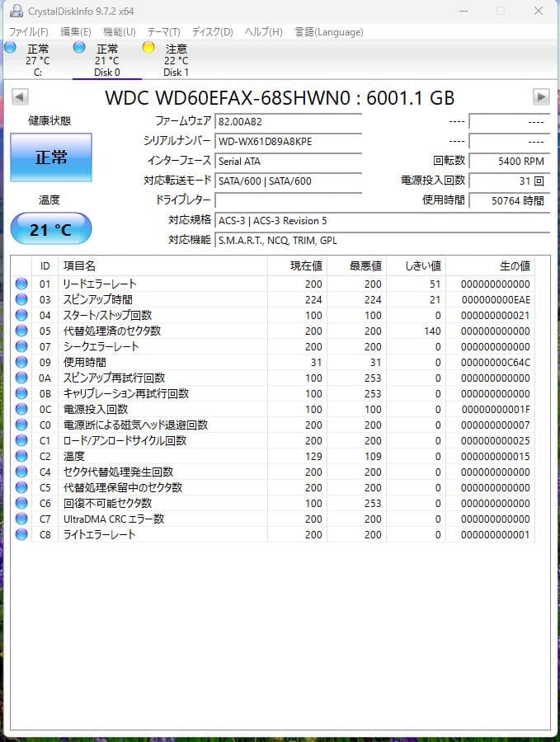Switch to the Disk 1 caution tab

[176, 60]
